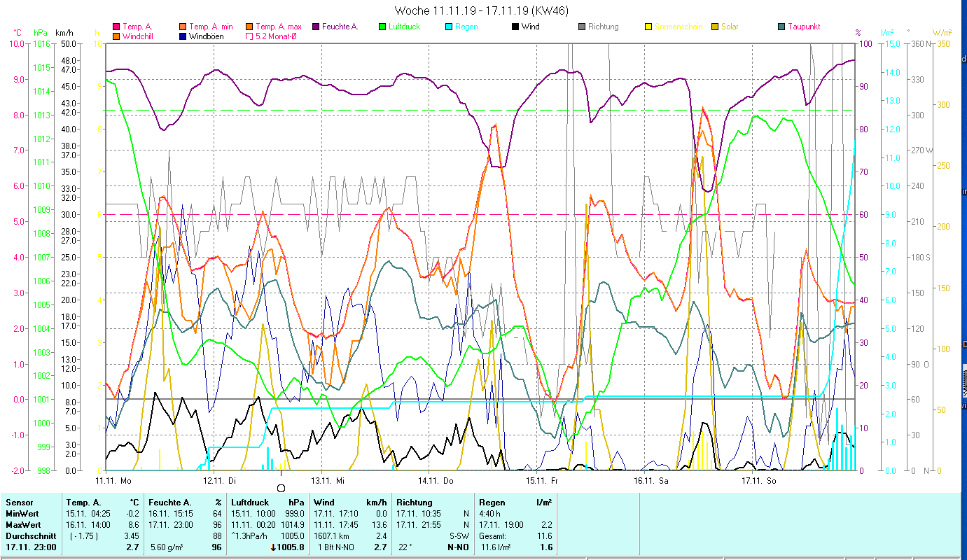
Task: Select the green Luftdruck legend swatch
Action: tap(382, 27)
